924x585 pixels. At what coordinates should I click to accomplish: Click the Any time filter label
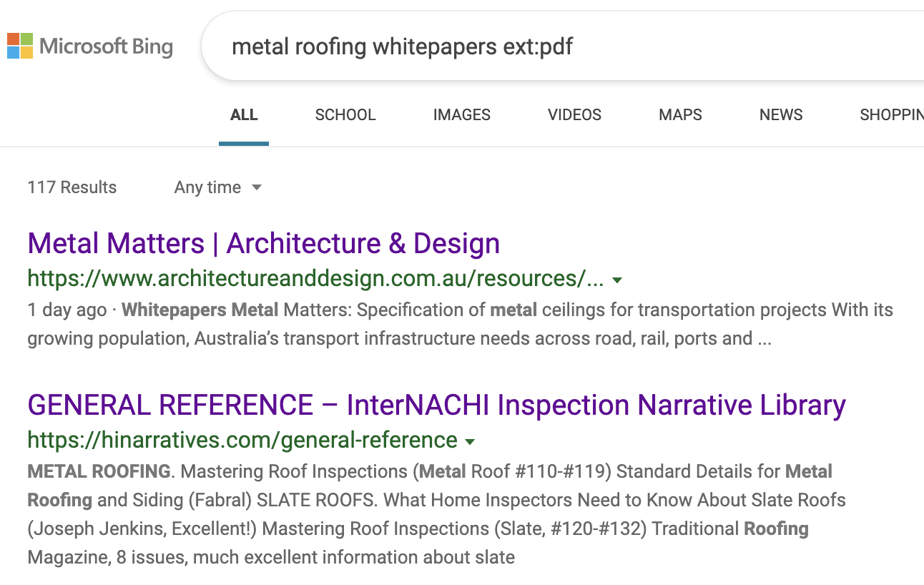pyautogui.click(x=208, y=187)
